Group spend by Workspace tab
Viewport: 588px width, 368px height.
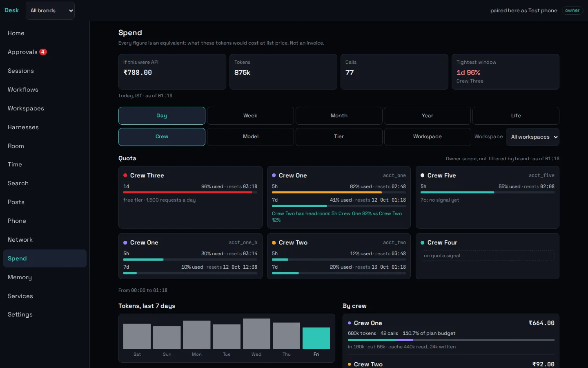pos(427,137)
